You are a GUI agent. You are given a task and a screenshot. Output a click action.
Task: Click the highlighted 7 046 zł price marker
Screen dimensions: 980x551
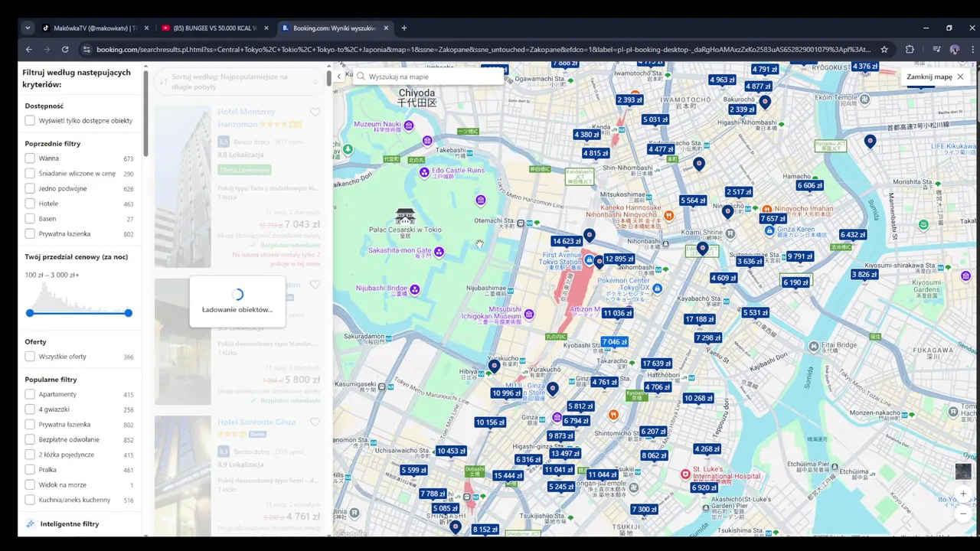click(x=614, y=341)
